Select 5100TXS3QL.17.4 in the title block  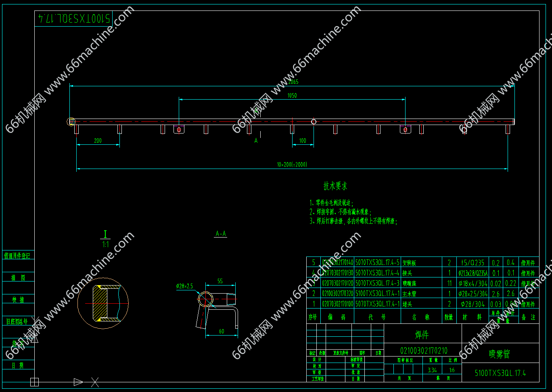(500, 373)
